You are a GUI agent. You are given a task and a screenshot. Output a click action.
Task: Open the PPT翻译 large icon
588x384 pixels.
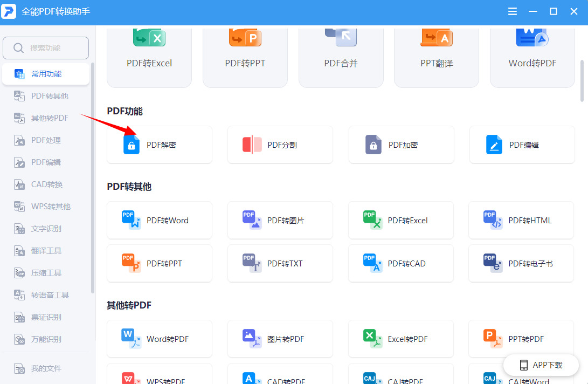(x=437, y=38)
